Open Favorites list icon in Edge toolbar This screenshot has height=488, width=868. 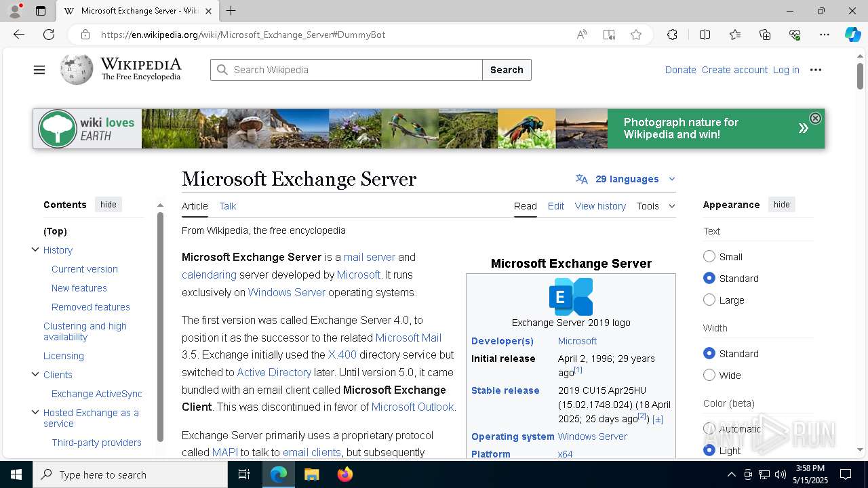[735, 35]
